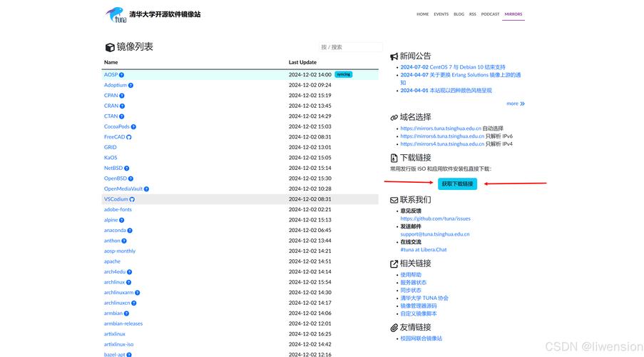
Task: Click the 获取下载链接 button
Action: (x=458, y=183)
